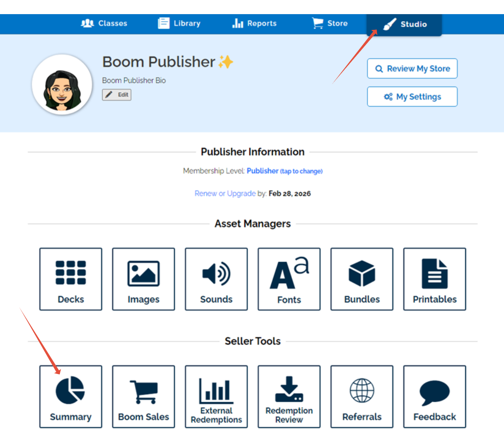Open the Decks asset manager tile
Viewport: 504px width, 439px height.
[x=71, y=279]
